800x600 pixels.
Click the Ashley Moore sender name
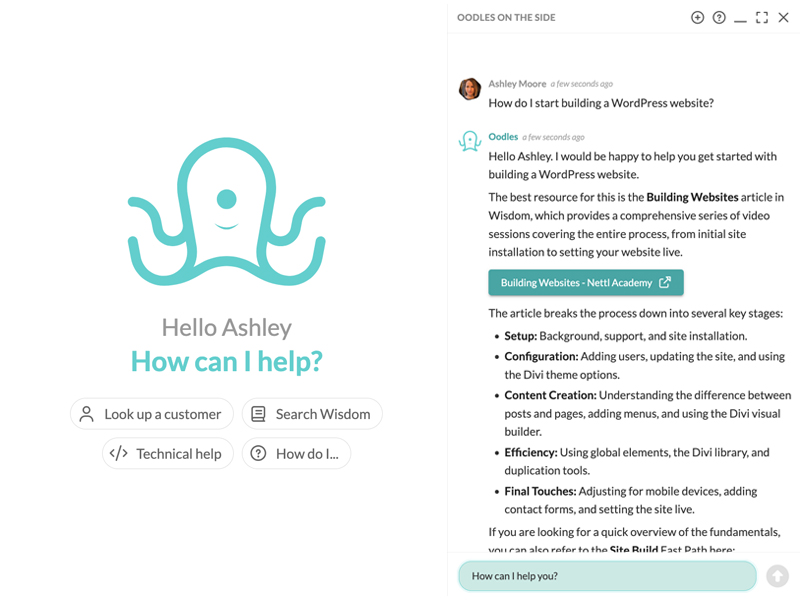pos(517,84)
